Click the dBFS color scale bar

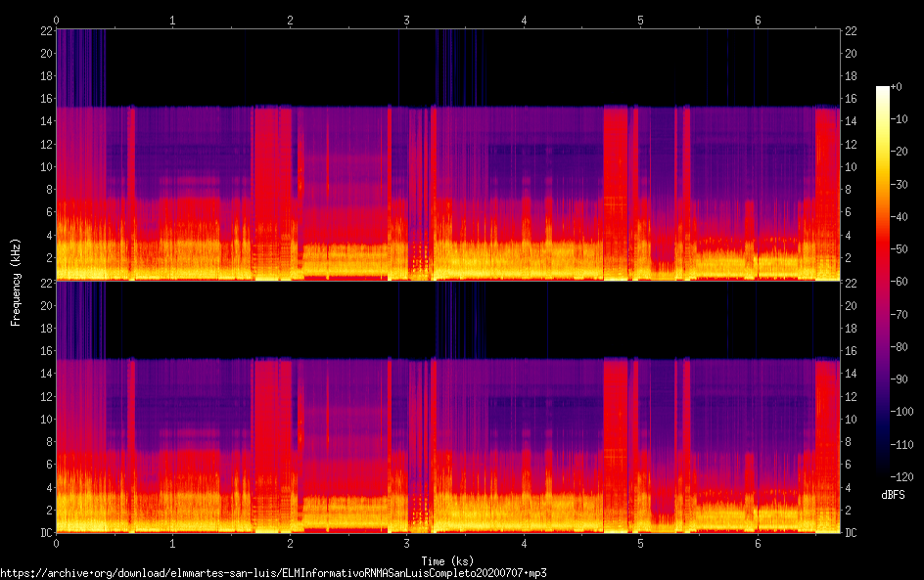click(882, 281)
